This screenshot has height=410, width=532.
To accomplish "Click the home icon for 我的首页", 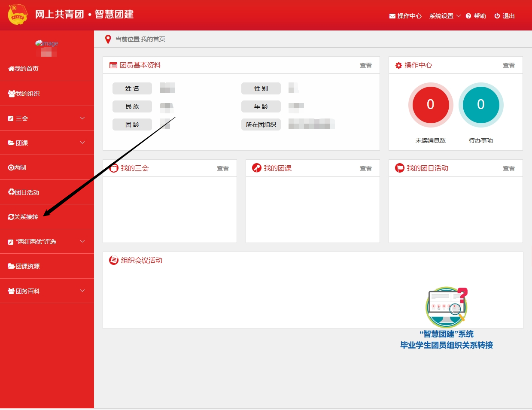I will tap(11, 69).
